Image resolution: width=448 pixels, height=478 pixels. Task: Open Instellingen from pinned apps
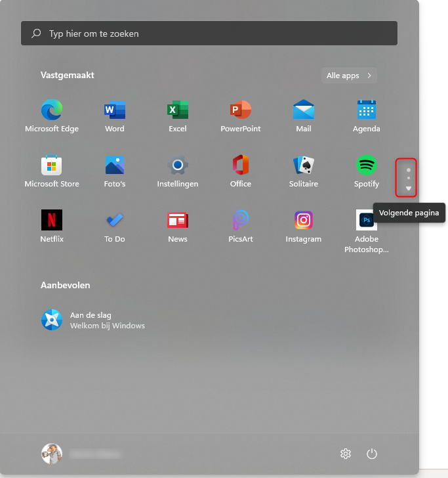178,171
